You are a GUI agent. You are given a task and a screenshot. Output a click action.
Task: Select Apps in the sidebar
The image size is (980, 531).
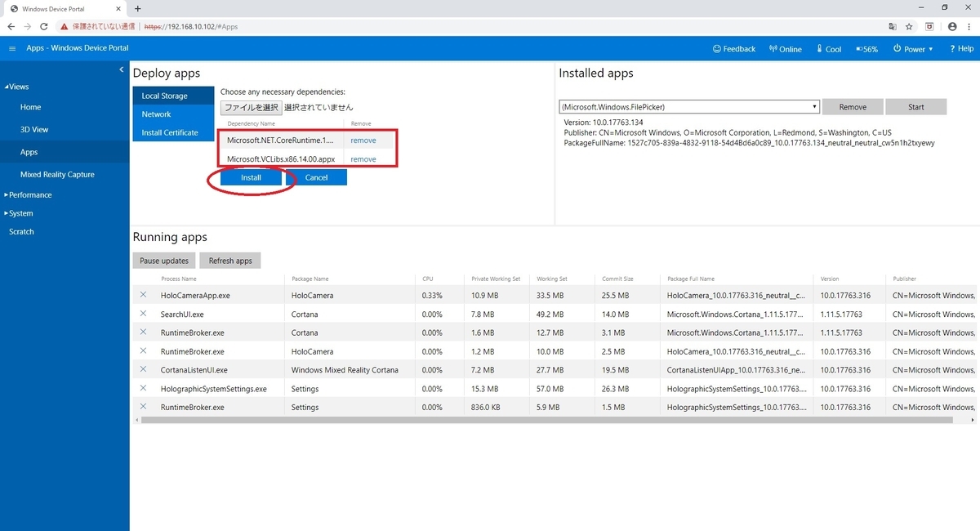(x=65, y=152)
